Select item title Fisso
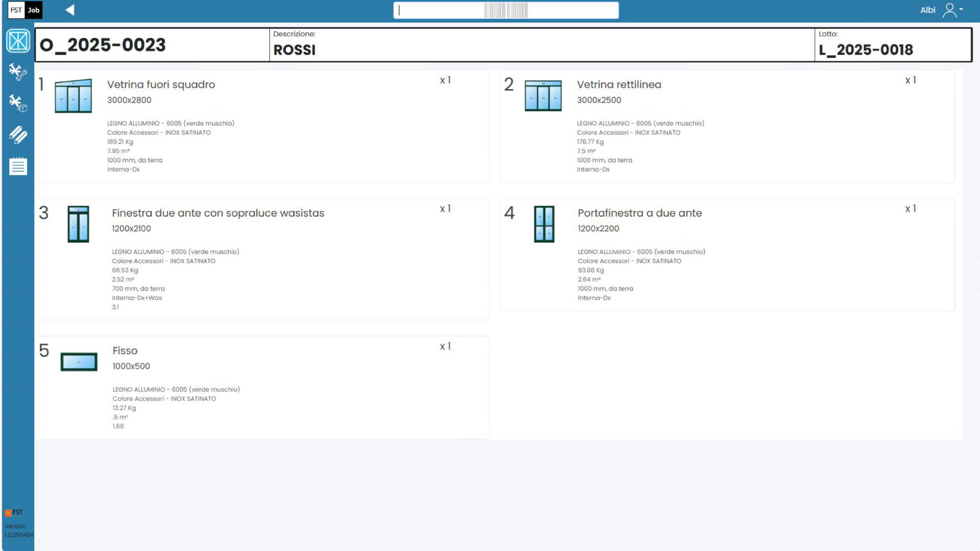Viewport: 980px width, 551px height. [x=125, y=351]
